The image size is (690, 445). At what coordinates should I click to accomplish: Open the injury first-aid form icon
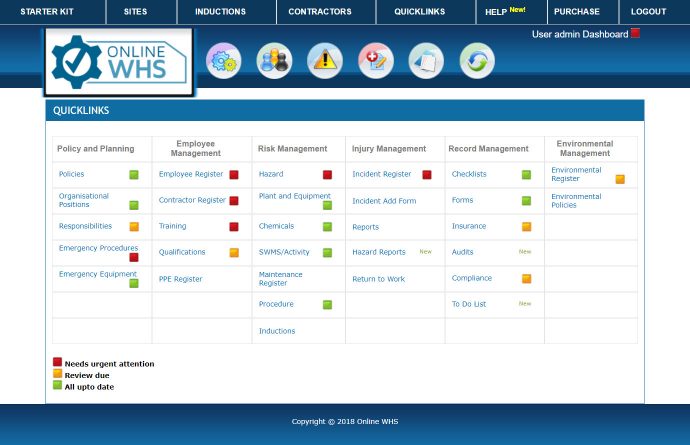[x=376, y=61]
